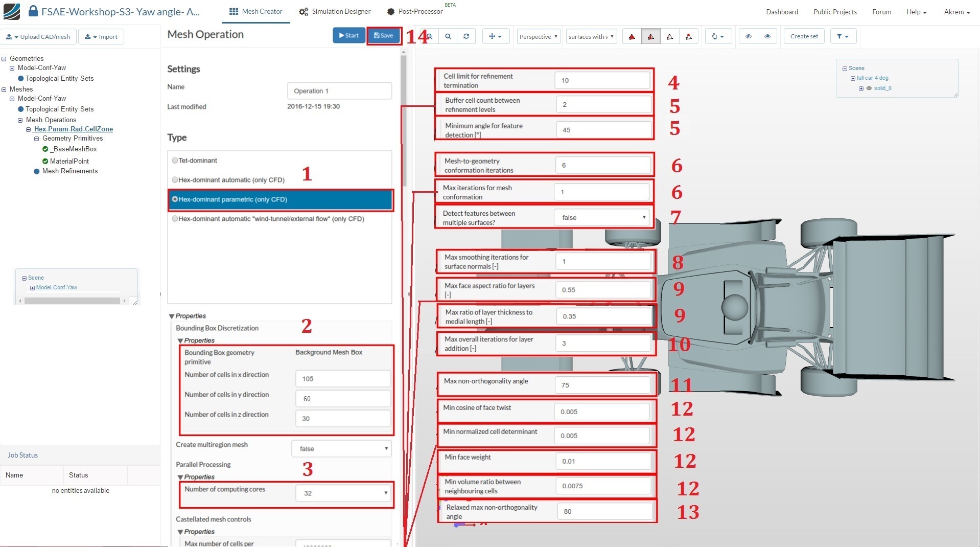Click the blue dot beside Mesh Refinements
980x547 pixels.
pos(37,171)
